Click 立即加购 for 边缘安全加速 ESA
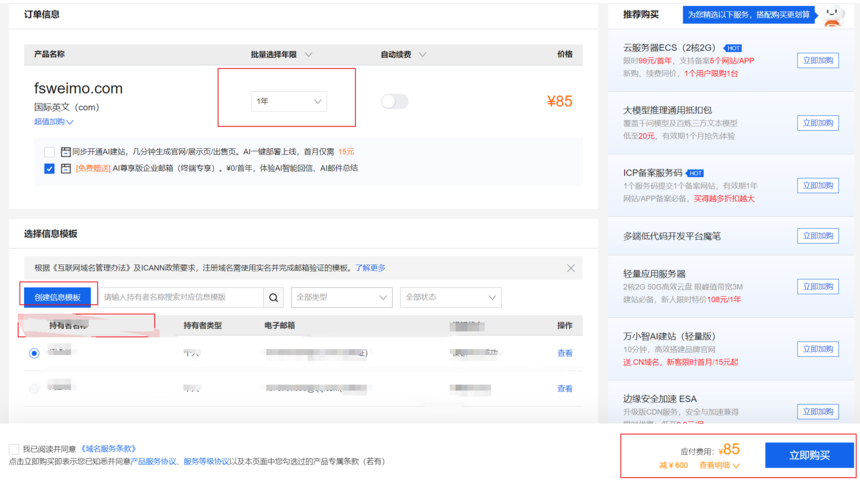The image size is (860, 481). (x=818, y=411)
